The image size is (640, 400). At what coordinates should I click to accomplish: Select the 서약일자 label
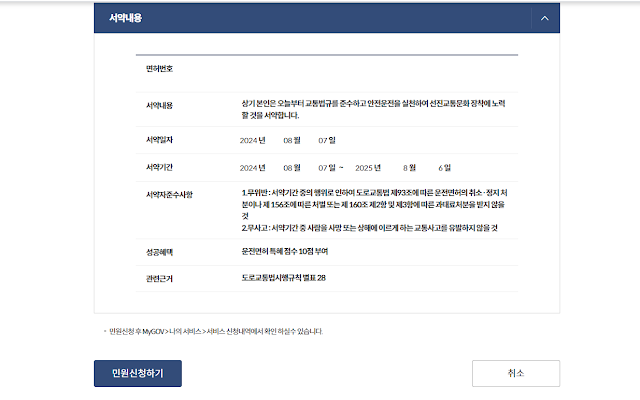pyautogui.click(x=160, y=140)
